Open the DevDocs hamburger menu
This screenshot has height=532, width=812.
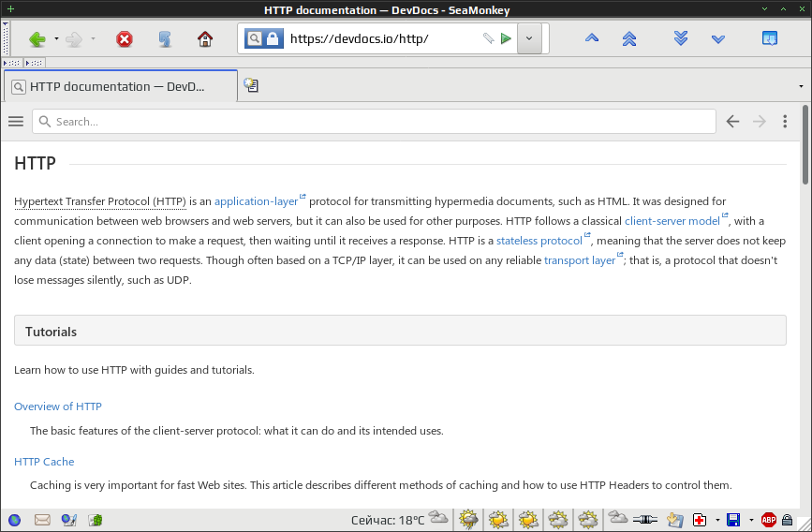pyautogui.click(x=16, y=121)
